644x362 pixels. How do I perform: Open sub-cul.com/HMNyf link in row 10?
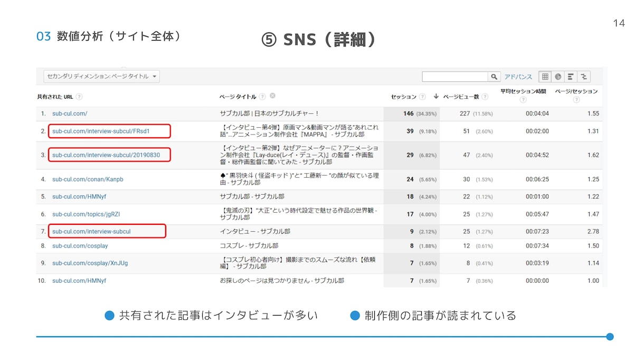pyautogui.click(x=79, y=281)
